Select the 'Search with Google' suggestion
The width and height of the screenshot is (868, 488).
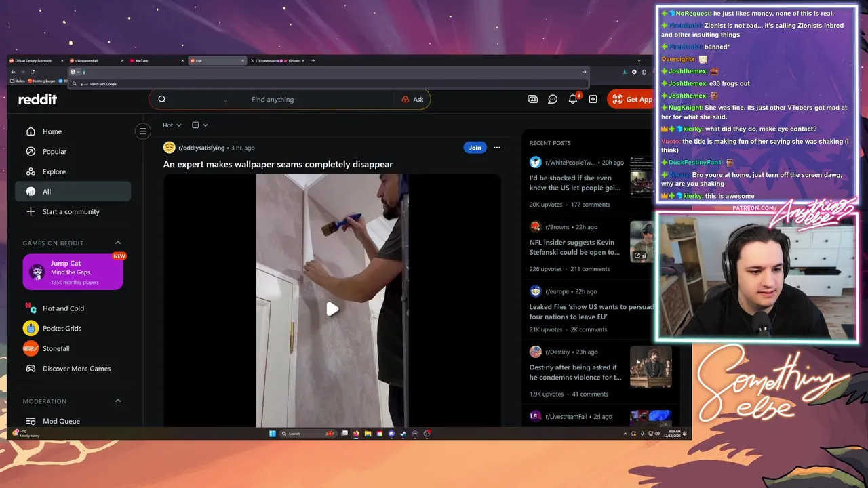329,84
